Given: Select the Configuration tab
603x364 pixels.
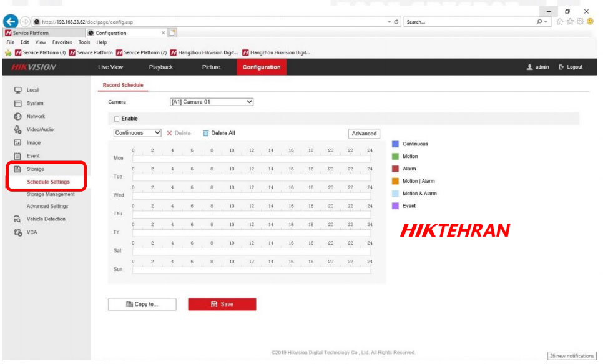Looking at the screenshot, I should pos(262,67).
